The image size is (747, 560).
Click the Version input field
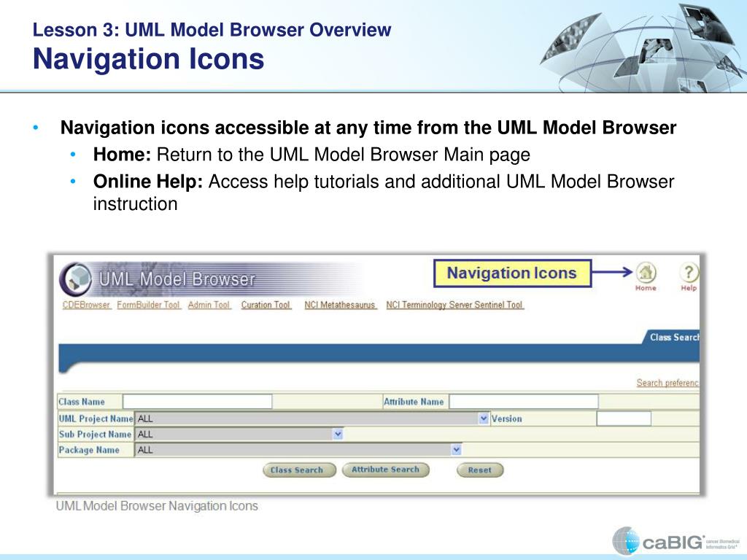pos(624,419)
